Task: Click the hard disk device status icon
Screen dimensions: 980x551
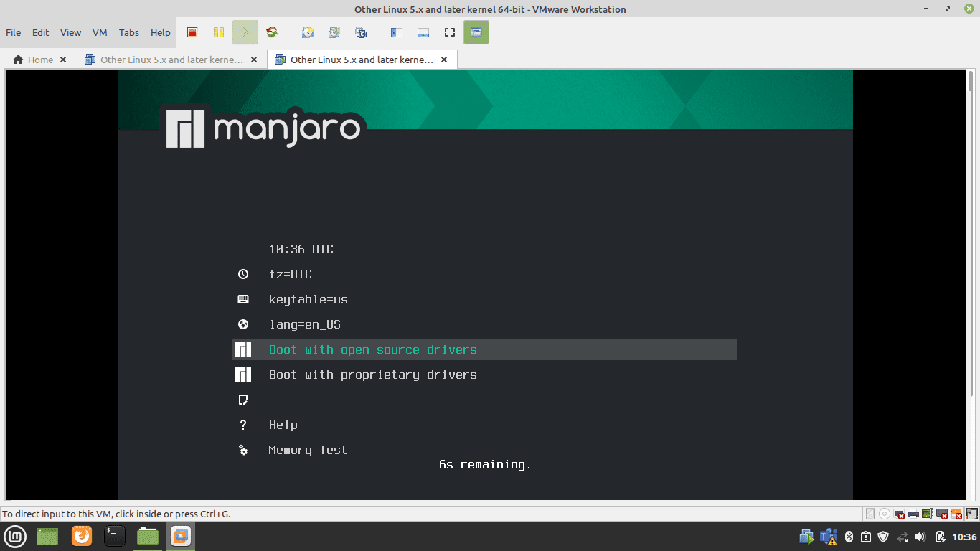Action: point(871,514)
